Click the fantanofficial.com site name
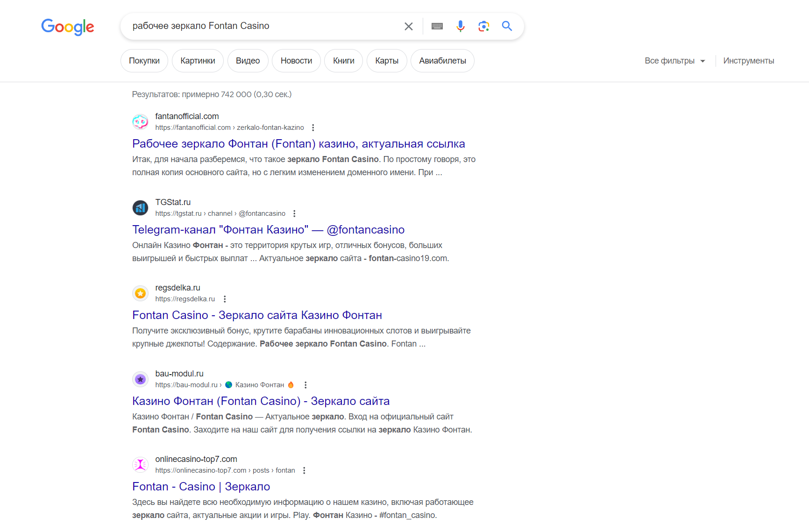Image resolution: width=809 pixels, height=532 pixels. tap(187, 116)
